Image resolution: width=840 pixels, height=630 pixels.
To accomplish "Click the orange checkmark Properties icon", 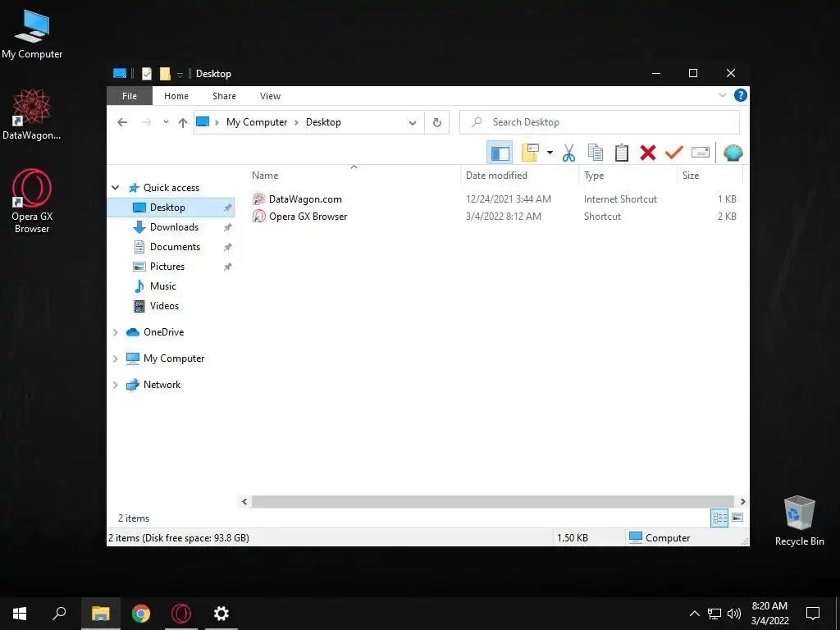I will (x=674, y=153).
